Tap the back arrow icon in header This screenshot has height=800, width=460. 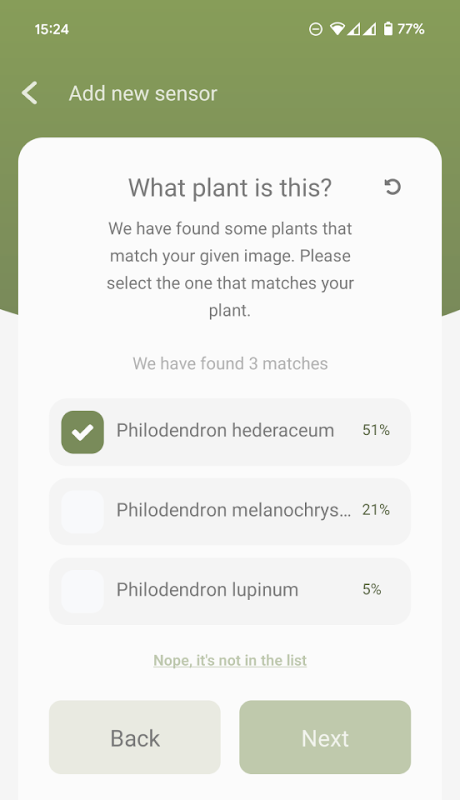(30, 93)
